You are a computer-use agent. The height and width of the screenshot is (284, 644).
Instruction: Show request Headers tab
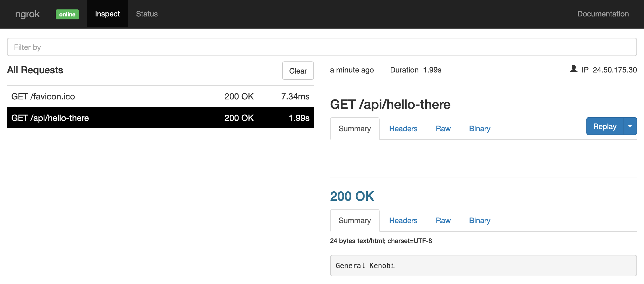click(403, 129)
